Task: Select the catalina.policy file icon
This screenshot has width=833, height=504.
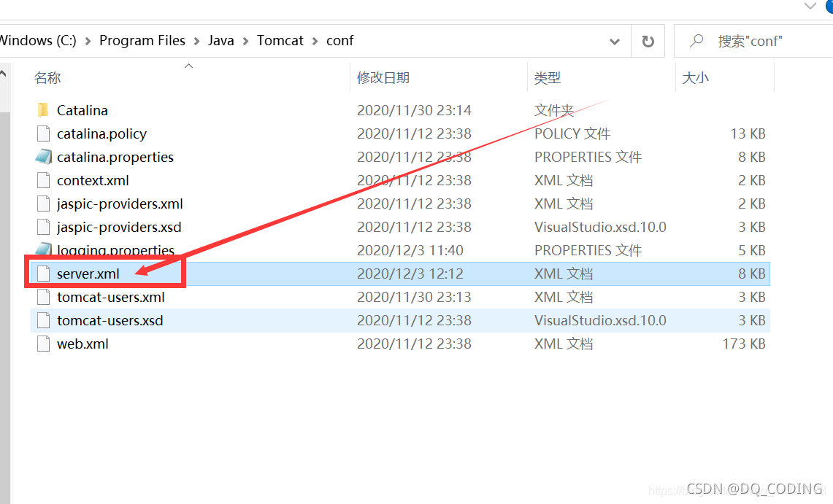Action: (x=44, y=133)
